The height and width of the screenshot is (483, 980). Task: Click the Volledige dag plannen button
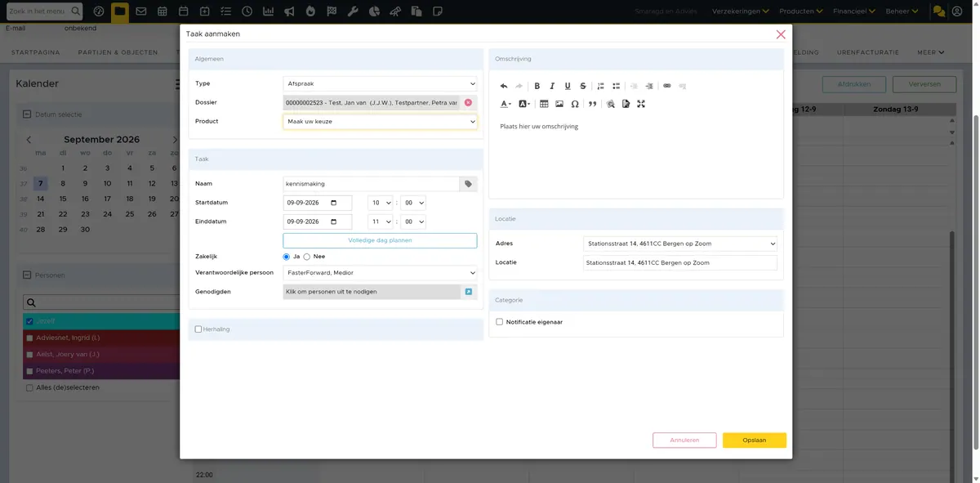[x=380, y=240]
